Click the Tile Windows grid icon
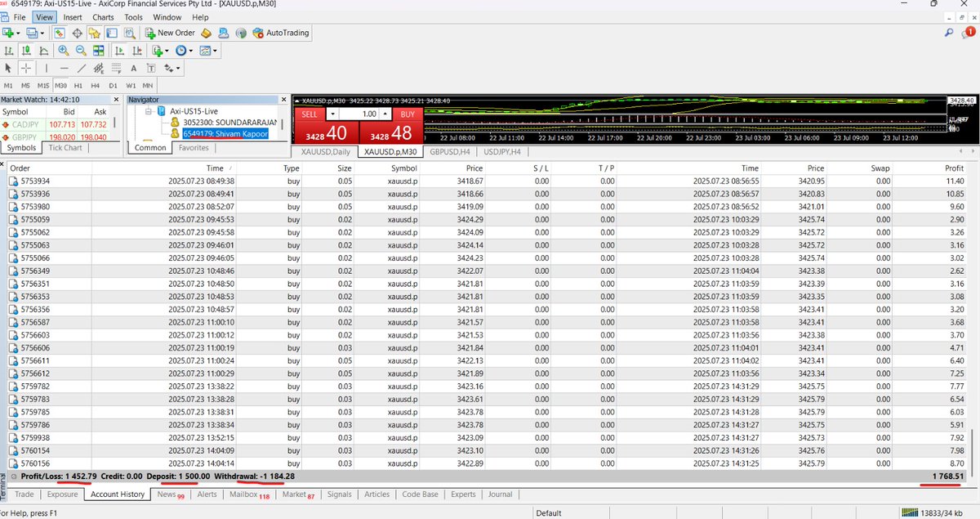980x519 pixels. click(98, 51)
